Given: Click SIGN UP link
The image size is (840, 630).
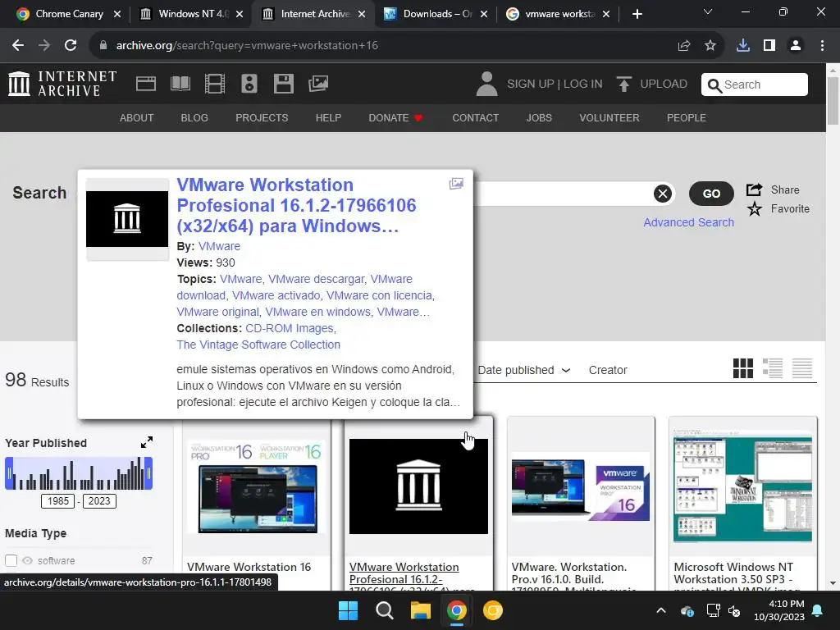Looking at the screenshot, I should click(531, 84).
